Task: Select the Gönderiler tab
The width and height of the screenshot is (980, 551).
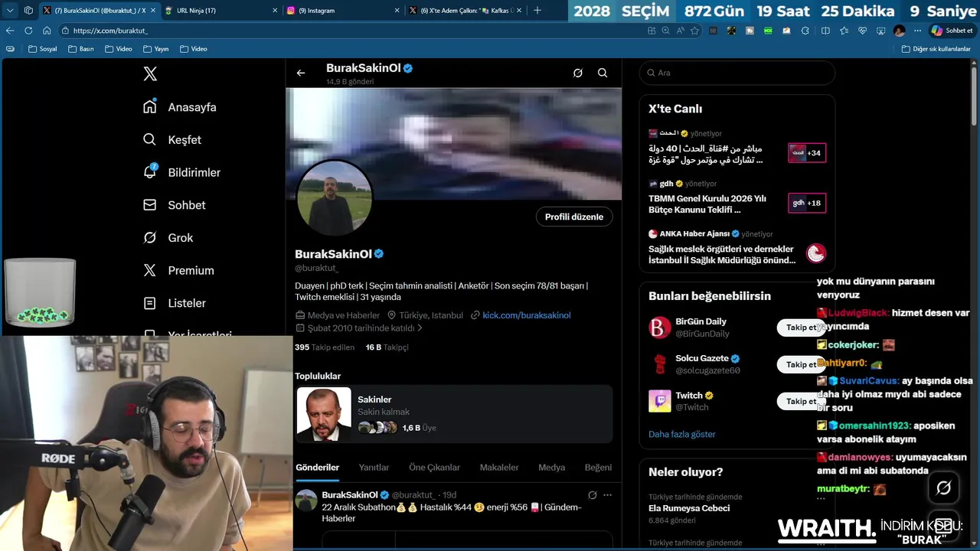Action: (x=317, y=468)
